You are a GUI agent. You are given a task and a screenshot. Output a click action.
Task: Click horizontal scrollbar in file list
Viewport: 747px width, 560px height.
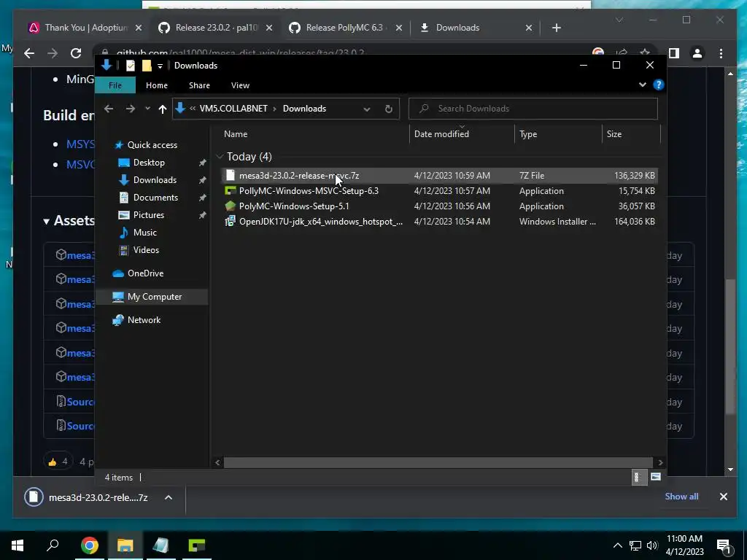click(438, 462)
